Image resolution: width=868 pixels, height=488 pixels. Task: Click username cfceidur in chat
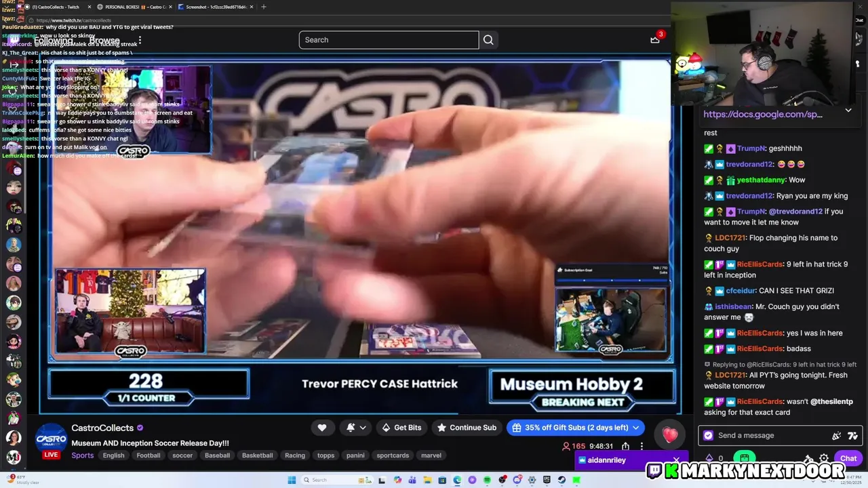pos(741,291)
